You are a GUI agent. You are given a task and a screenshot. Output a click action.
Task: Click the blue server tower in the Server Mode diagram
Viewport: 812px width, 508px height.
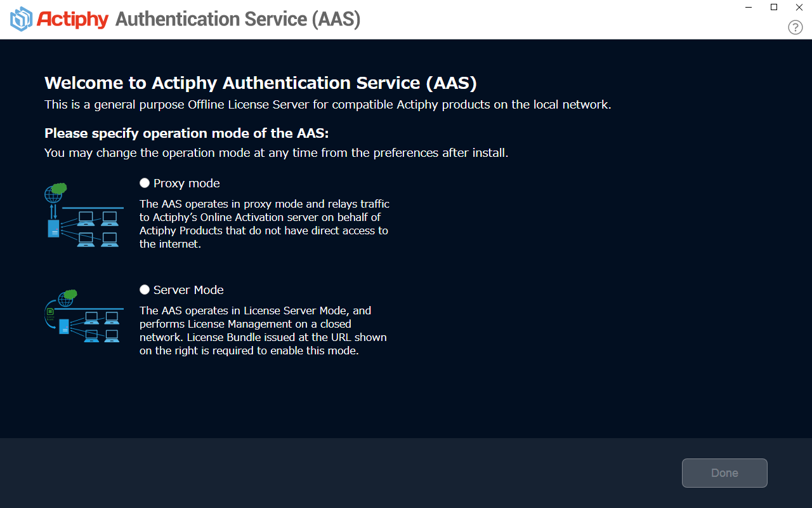64,326
